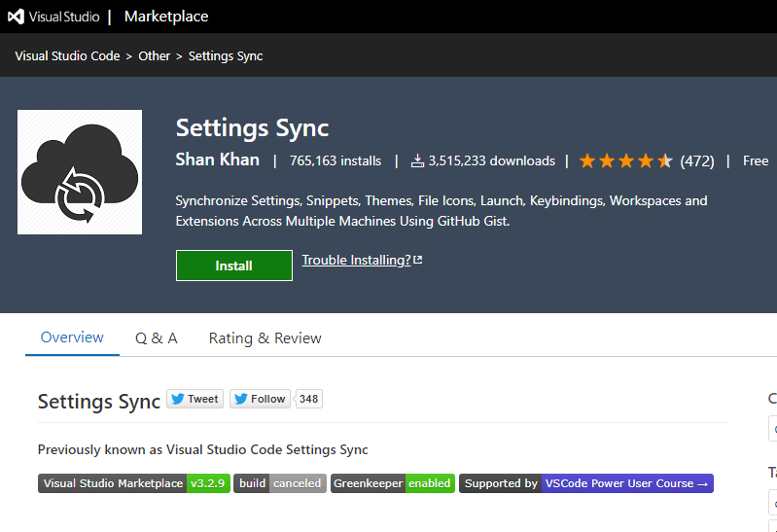Click the star rating icons

[626, 160]
